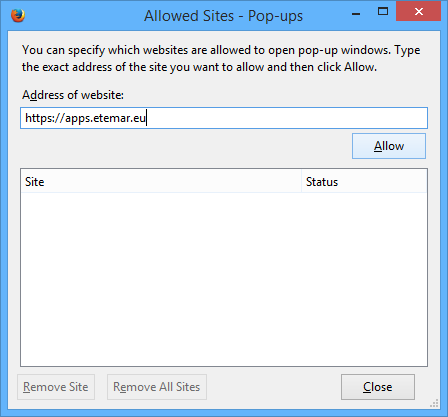Click the divider between Site and Status
Viewport: 448px width, 417px height.
pos(301,182)
